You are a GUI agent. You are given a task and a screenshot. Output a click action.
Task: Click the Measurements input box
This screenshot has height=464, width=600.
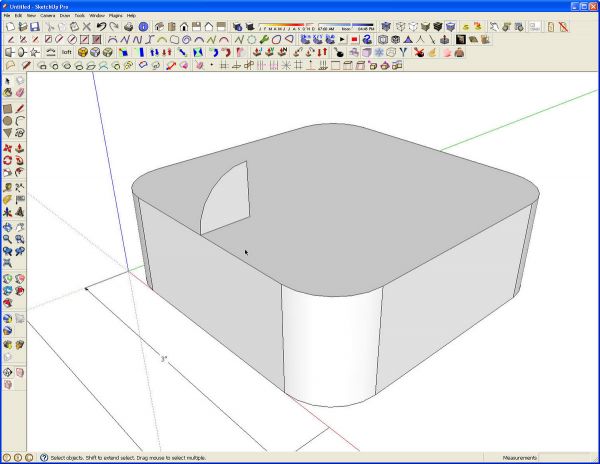click(567, 457)
